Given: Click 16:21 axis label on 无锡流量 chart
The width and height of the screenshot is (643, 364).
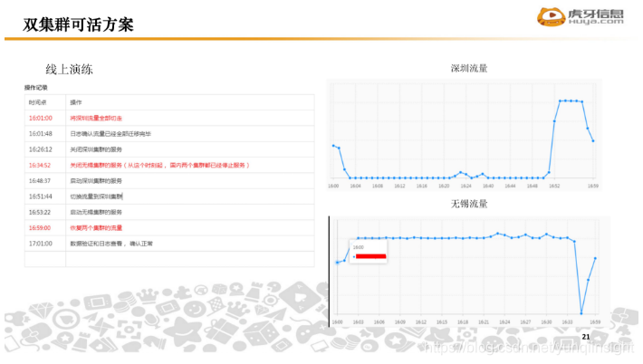Looking at the screenshot, I should (x=484, y=321).
